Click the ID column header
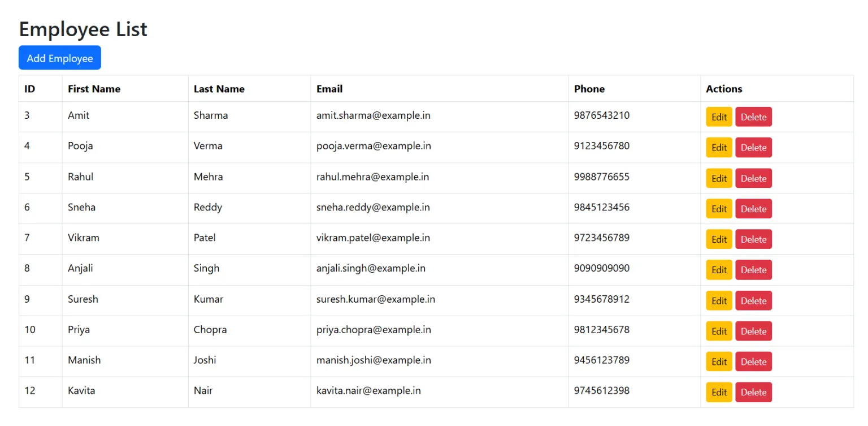The height and width of the screenshot is (426, 868). 28,89
